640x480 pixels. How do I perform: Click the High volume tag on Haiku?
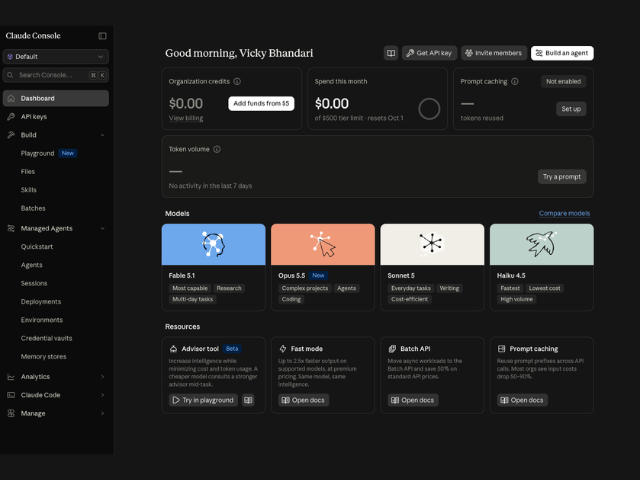click(517, 300)
